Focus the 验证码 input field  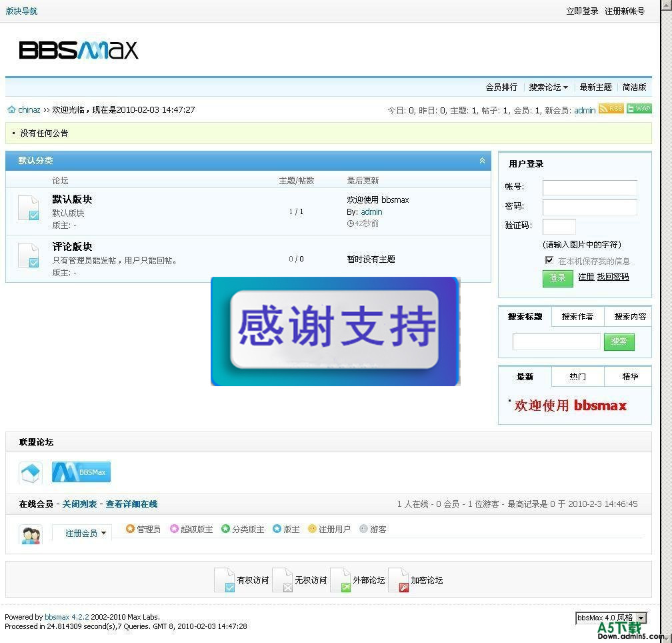pyautogui.click(x=559, y=226)
